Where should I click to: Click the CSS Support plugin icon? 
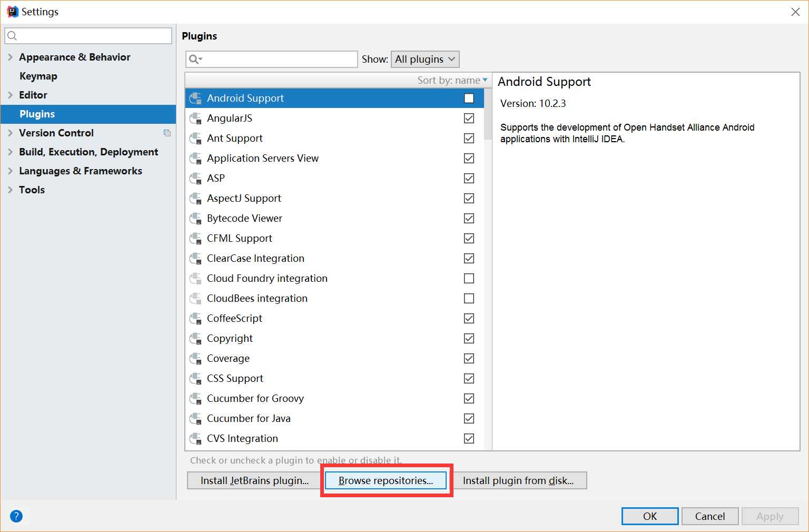pos(195,379)
